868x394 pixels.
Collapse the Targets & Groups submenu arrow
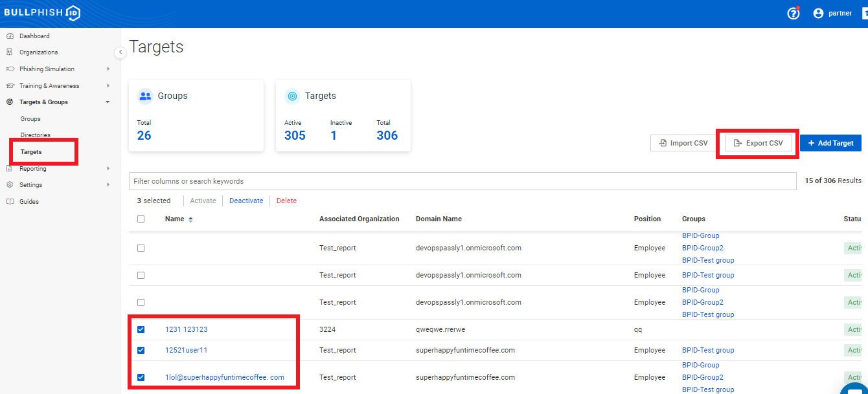[x=108, y=102]
